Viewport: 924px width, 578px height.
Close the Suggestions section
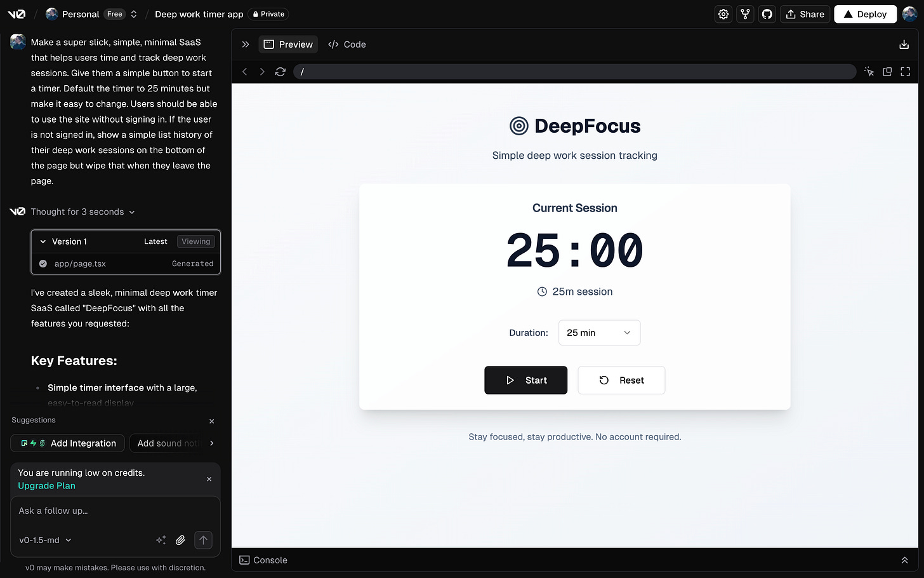click(212, 421)
